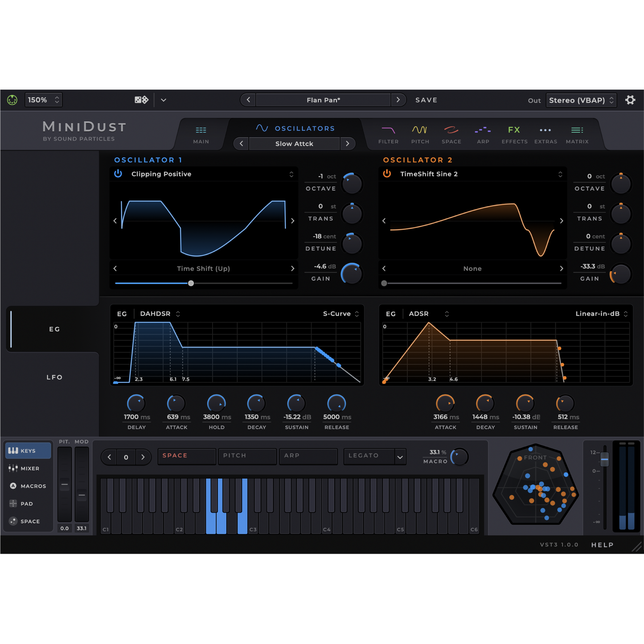The image size is (644, 644).
Task: Expand the LEGATO mode dropdown
Action: (400, 457)
